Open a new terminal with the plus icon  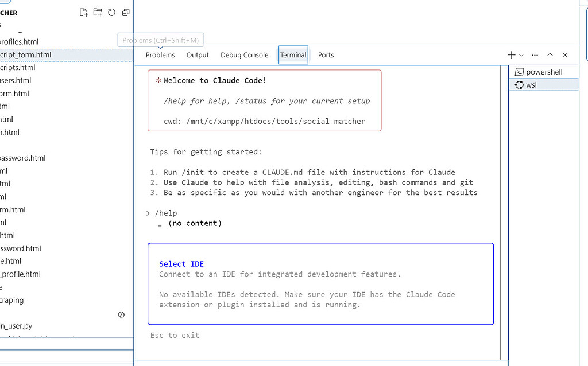click(510, 54)
